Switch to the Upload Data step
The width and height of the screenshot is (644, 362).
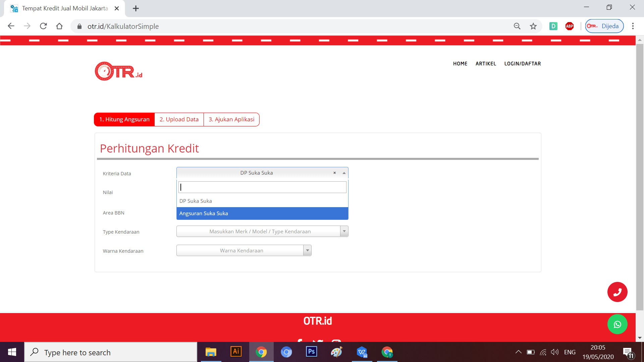point(179,120)
